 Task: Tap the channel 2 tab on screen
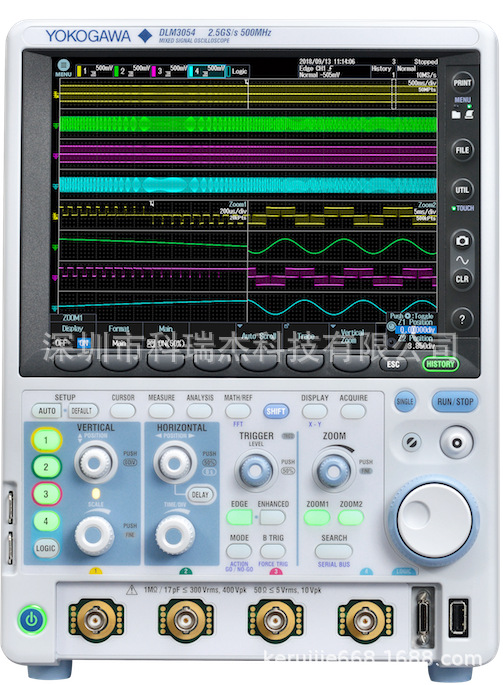(x=131, y=71)
